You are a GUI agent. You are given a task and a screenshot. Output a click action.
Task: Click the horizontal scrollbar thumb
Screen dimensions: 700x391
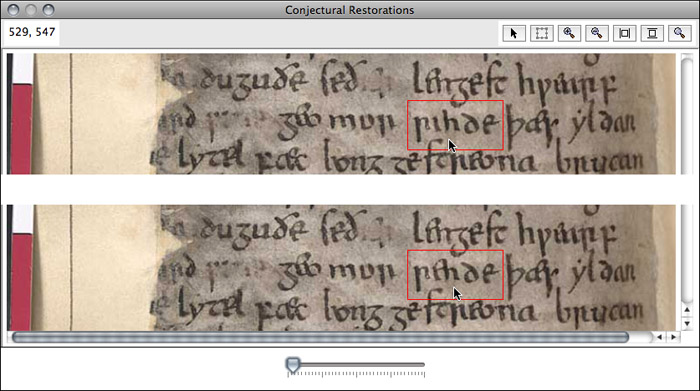(320, 337)
